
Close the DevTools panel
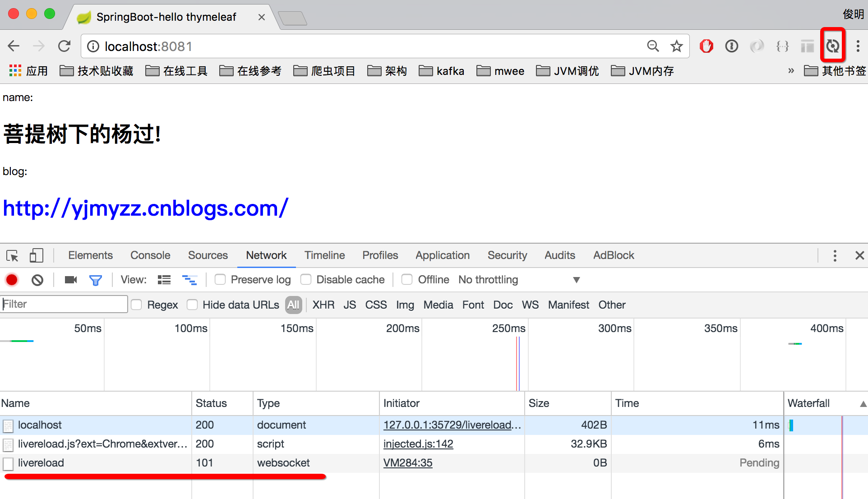(x=859, y=255)
